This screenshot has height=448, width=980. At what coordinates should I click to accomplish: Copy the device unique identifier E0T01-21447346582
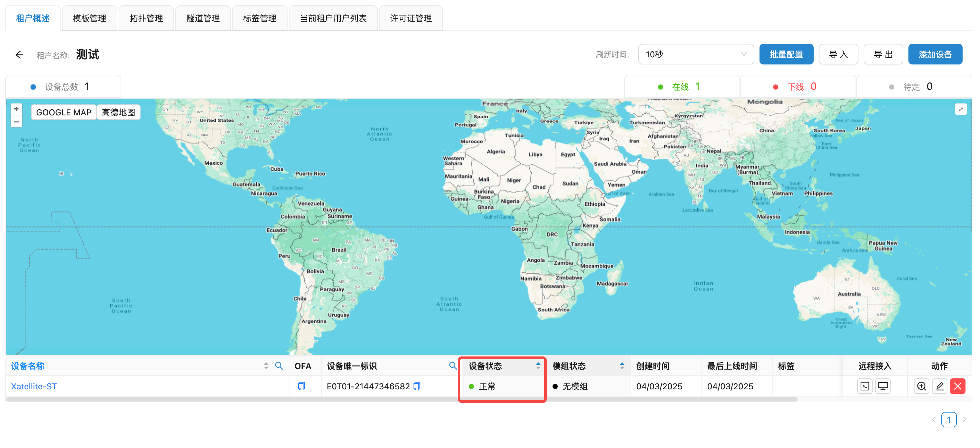point(417,386)
